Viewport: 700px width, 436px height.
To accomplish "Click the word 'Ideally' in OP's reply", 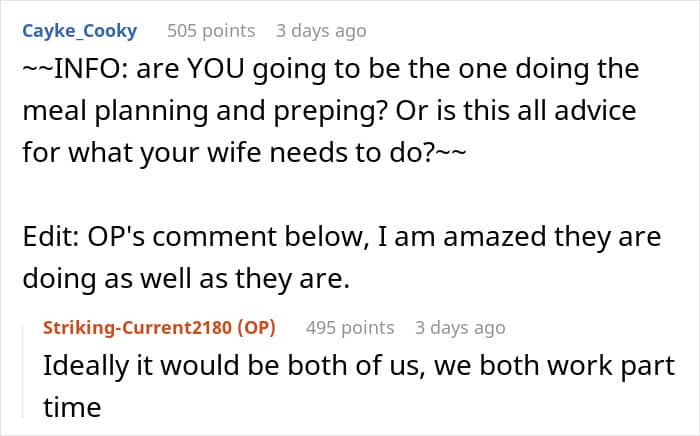I will (81, 365).
